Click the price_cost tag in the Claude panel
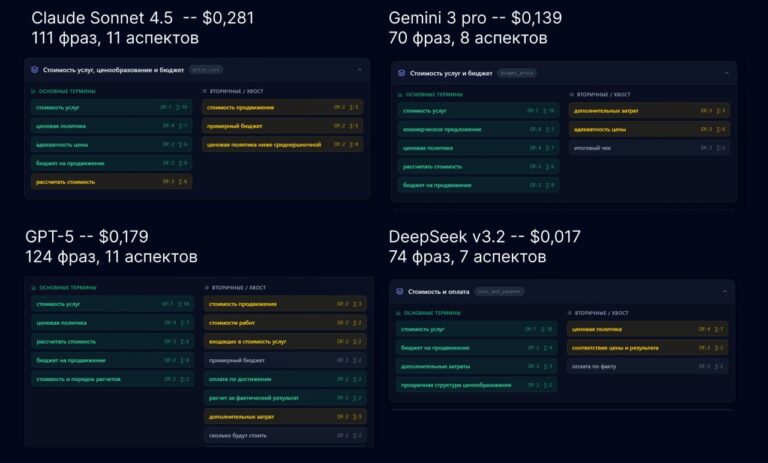This screenshot has width=768, height=463. 205,70
